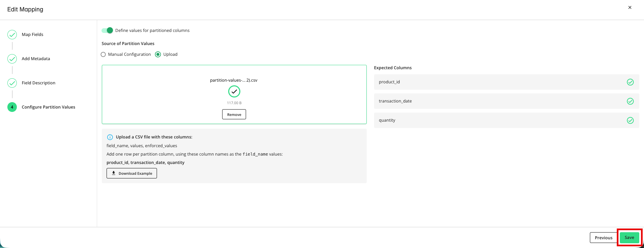The width and height of the screenshot is (644, 248).
Task: Click the Edit Mapping title
Action: pos(25,9)
